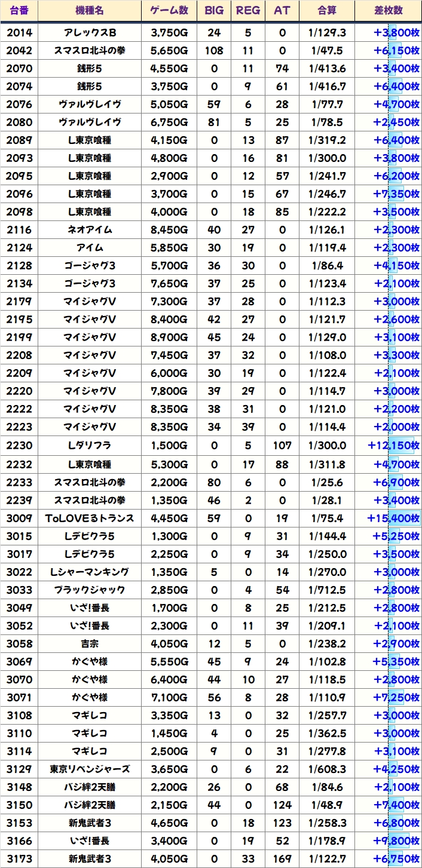Click the +15,400枚 difference value
Image resolution: width=422 pixels, height=868 pixels.
pyautogui.click(x=393, y=518)
